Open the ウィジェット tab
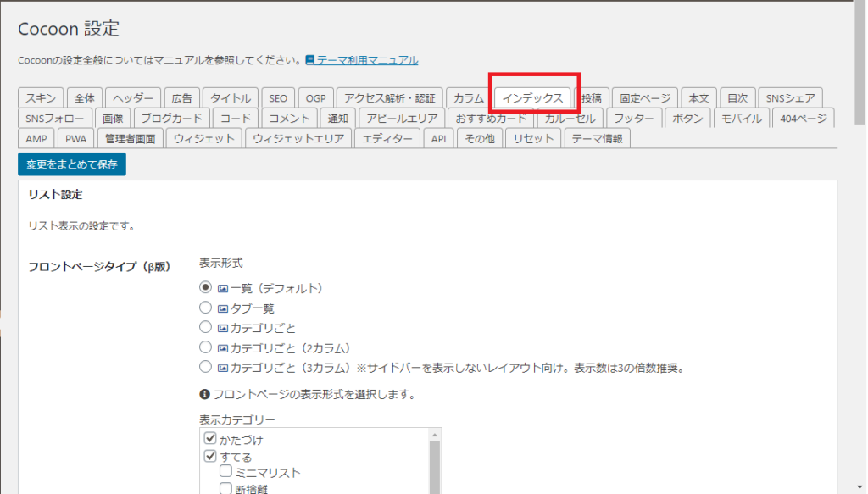Image resolution: width=868 pixels, height=494 pixels. tap(204, 139)
